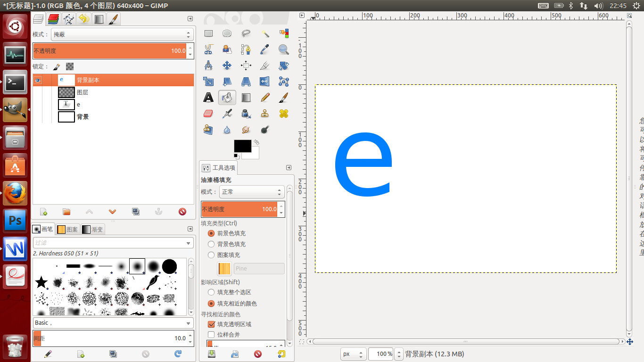The image size is (644, 362).
Task: Toggle the lock pixels brush icon
Action: tap(57, 67)
